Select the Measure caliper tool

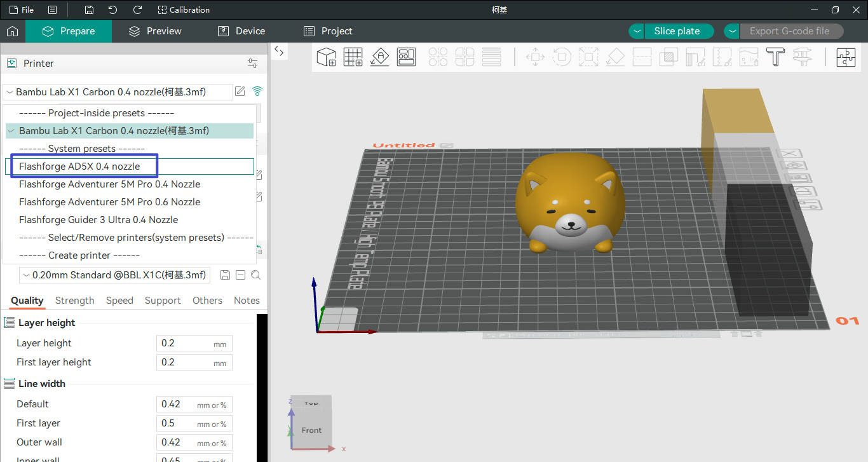click(802, 57)
